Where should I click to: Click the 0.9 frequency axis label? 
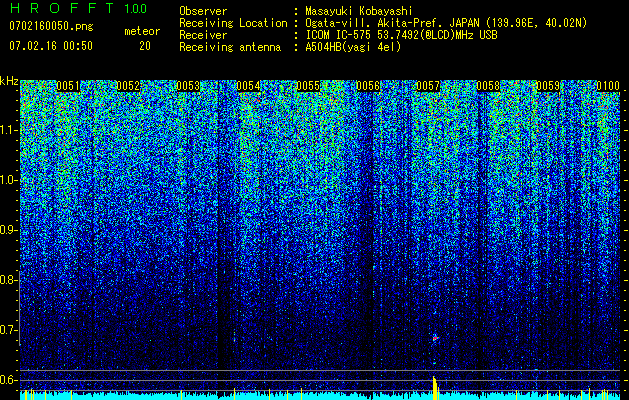point(9,230)
